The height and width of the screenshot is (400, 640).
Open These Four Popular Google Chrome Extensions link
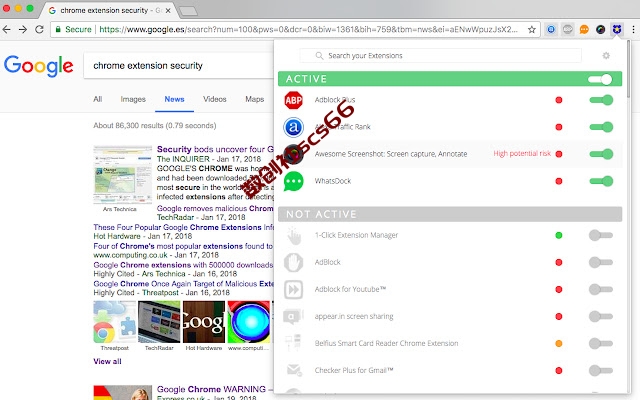click(183, 227)
